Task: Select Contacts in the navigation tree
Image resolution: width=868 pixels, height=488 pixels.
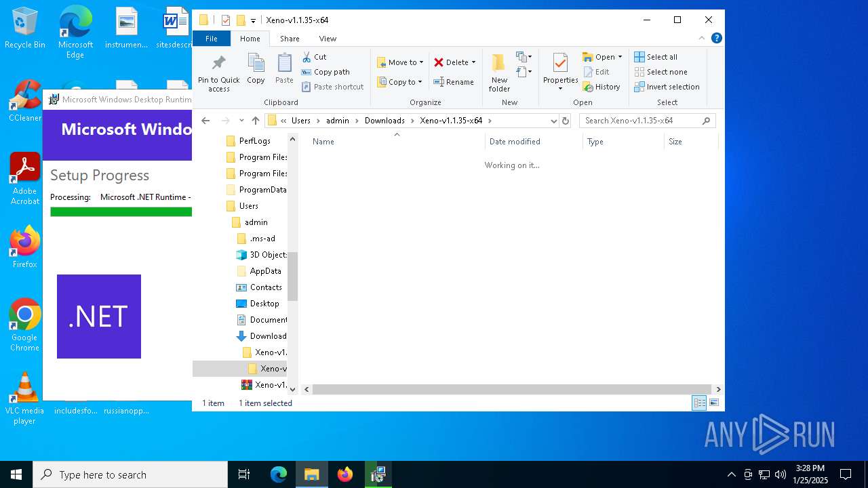Action: coord(265,287)
